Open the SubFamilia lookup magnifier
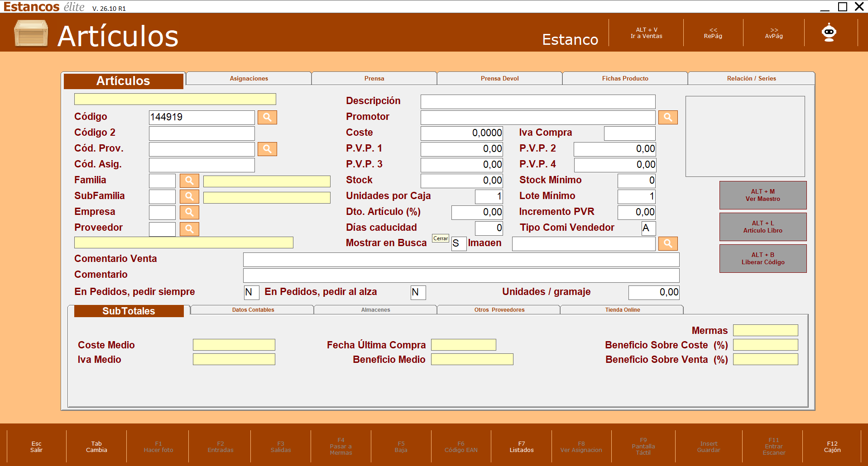Image resolution: width=868 pixels, height=466 pixels. [189, 196]
